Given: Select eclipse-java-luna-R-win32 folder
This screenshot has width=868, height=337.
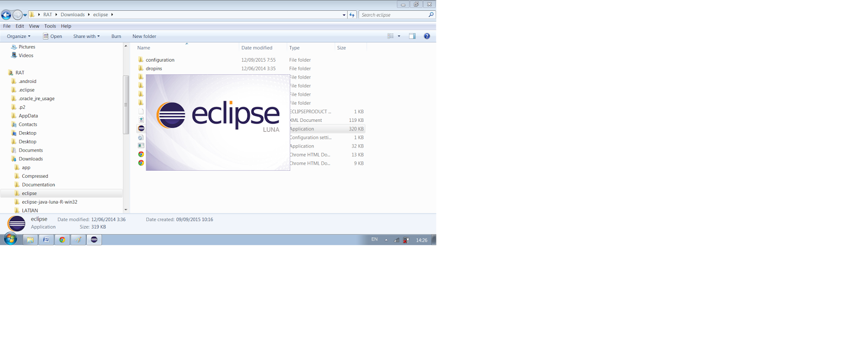Looking at the screenshot, I should coord(49,202).
